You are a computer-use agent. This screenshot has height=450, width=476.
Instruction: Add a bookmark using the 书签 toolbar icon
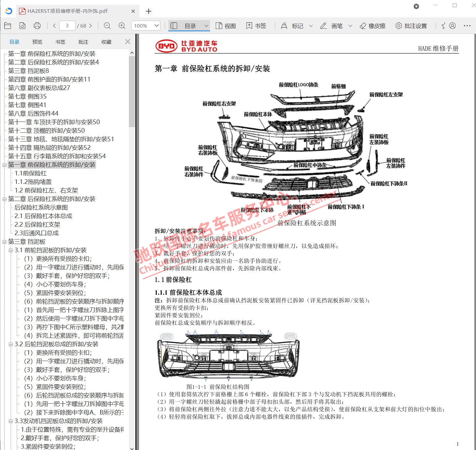pyautogui.click(x=256, y=25)
